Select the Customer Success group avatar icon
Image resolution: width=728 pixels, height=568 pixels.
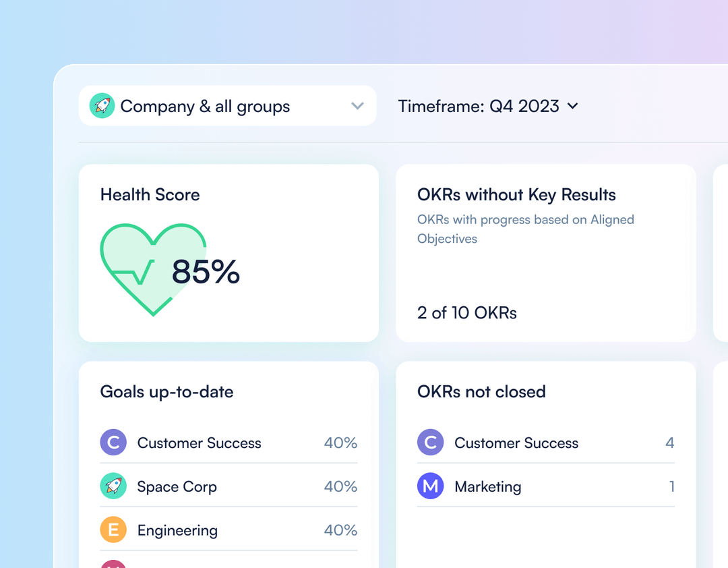click(113, 443)
